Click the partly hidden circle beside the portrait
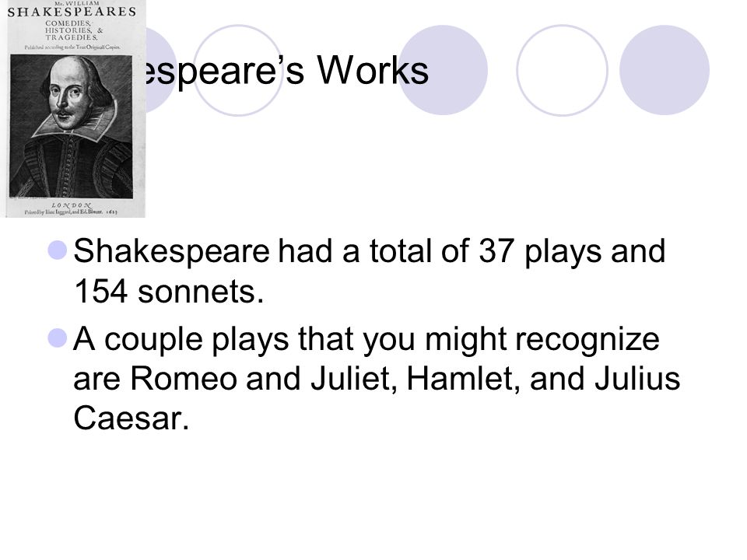Viewport: 747px width, 560px height. pyautogui.click(x=161, y=71)
